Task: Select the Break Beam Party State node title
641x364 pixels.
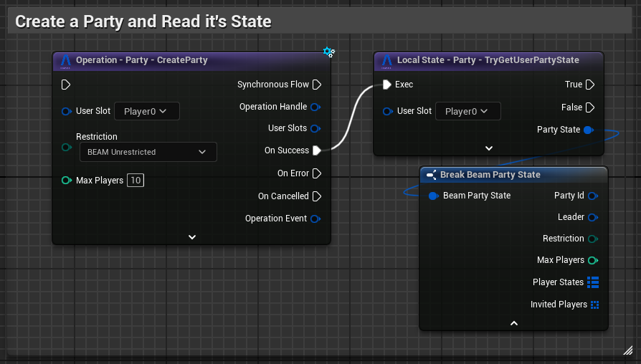Action: [x=490, y=175]
